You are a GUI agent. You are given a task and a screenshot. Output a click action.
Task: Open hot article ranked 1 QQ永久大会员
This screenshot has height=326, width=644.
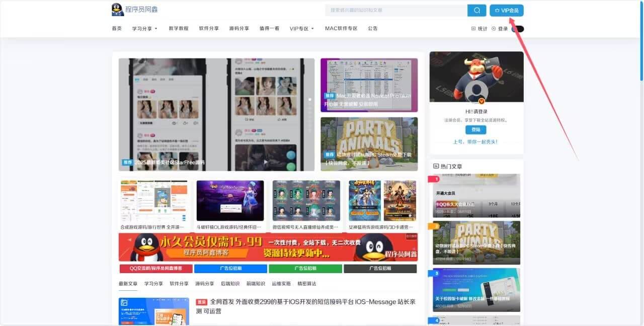[476, 195]
